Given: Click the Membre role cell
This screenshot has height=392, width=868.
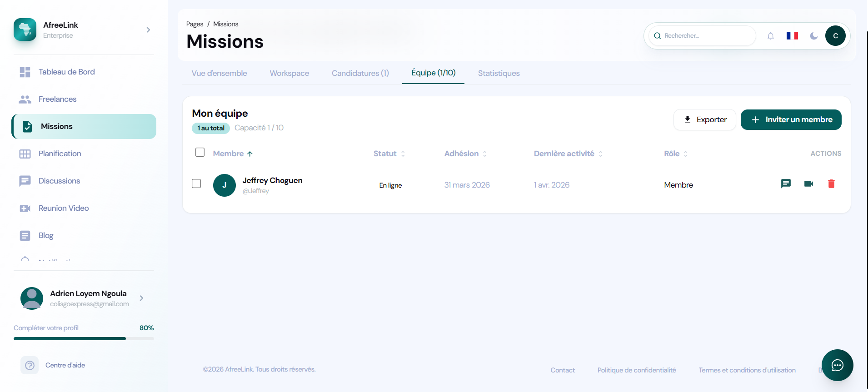Looking at the screenshot, I should point(678,185).
